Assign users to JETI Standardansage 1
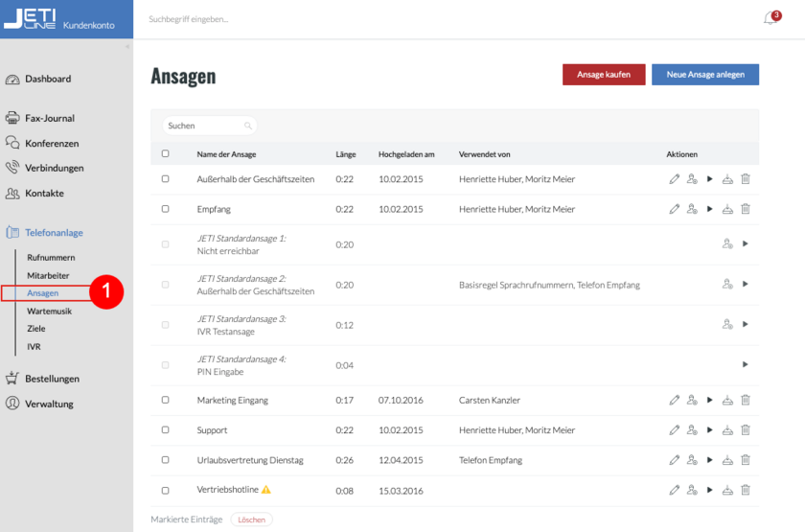 [x=727, y=244]
